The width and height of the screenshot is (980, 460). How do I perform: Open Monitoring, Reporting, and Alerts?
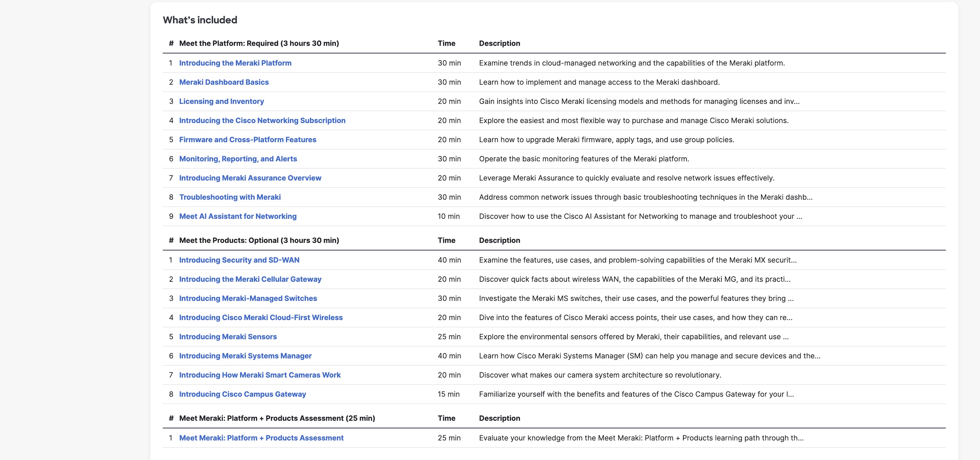[238, 159]
